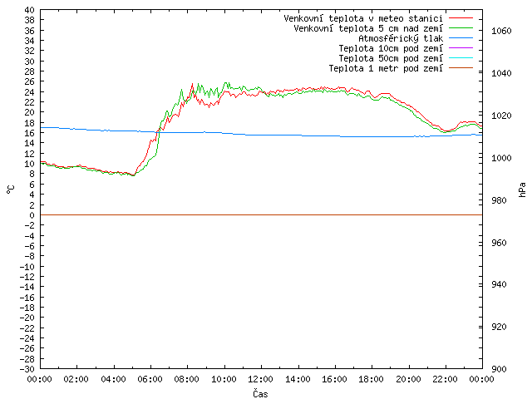The image size is (532, 399).
Task: Click the '960' pressure axis value
Action: [499, 243]
